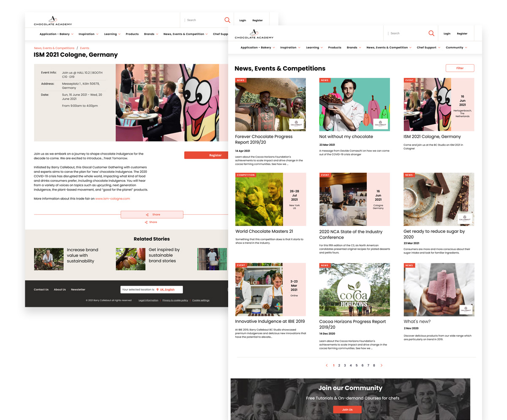The image size is (507, 420).
Task: Open the www.ism-cologne.com link
Action: [x=112, y=199]
